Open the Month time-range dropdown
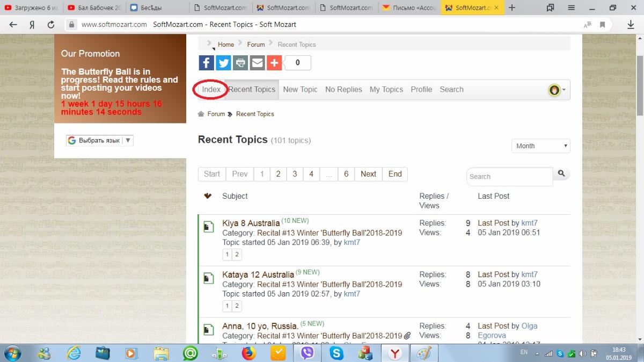The width and height of the screenshot is (644, 362). click(541, 146)
